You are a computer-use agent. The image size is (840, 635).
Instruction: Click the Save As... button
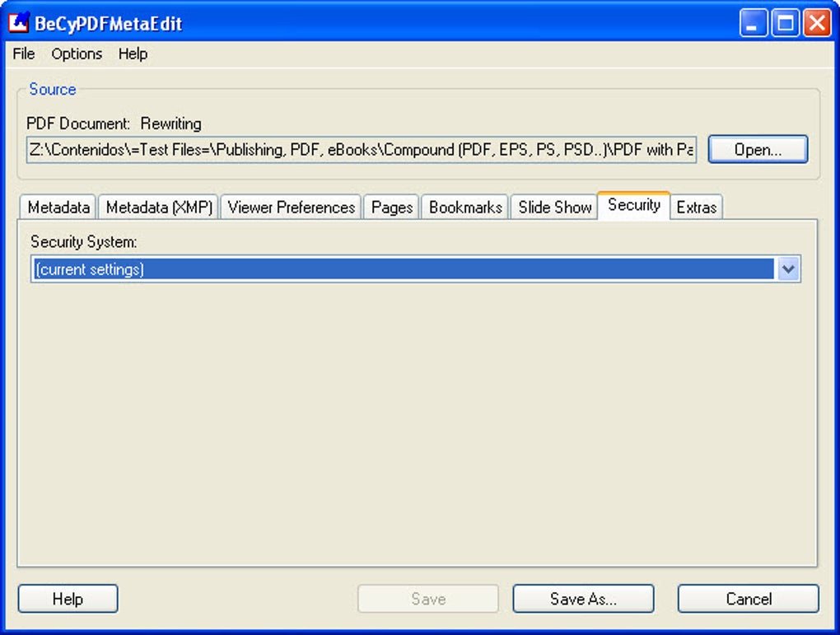[x=583, y=599]
